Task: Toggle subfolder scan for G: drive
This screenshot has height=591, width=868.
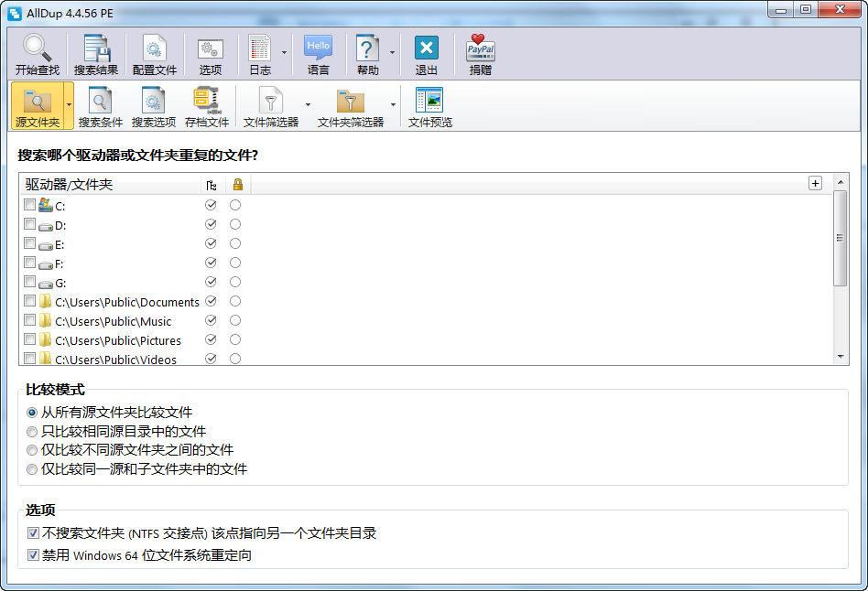Action: 211,282
